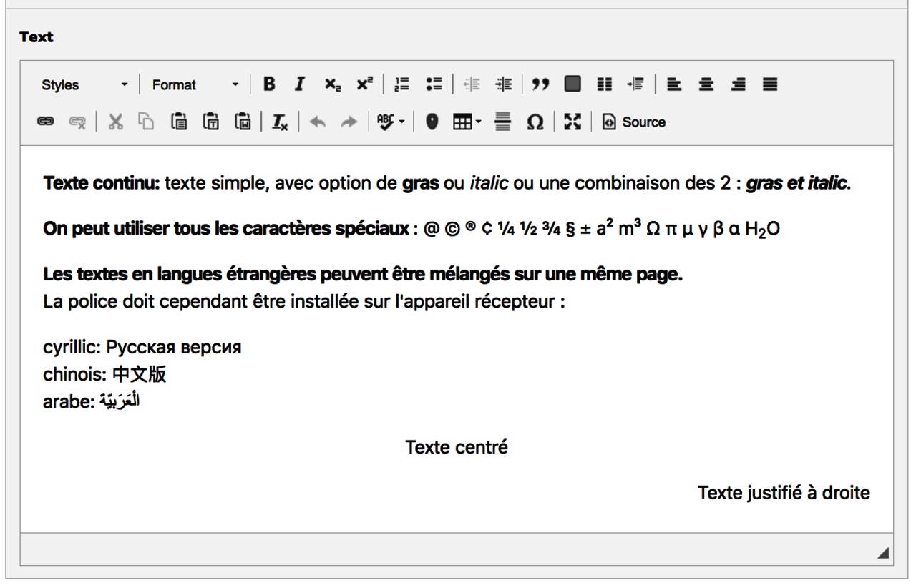Toggle superscript formatting

[x=365, y=85]
